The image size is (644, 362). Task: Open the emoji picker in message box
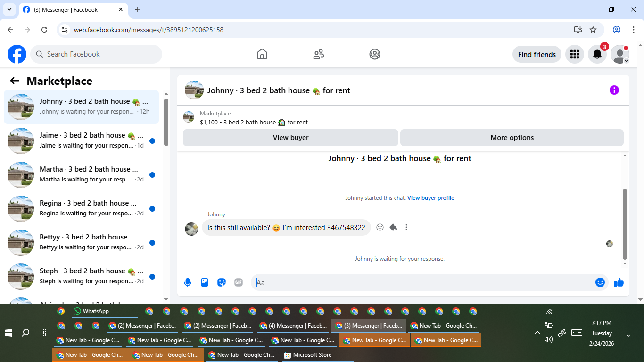click(x=600, y=282)
